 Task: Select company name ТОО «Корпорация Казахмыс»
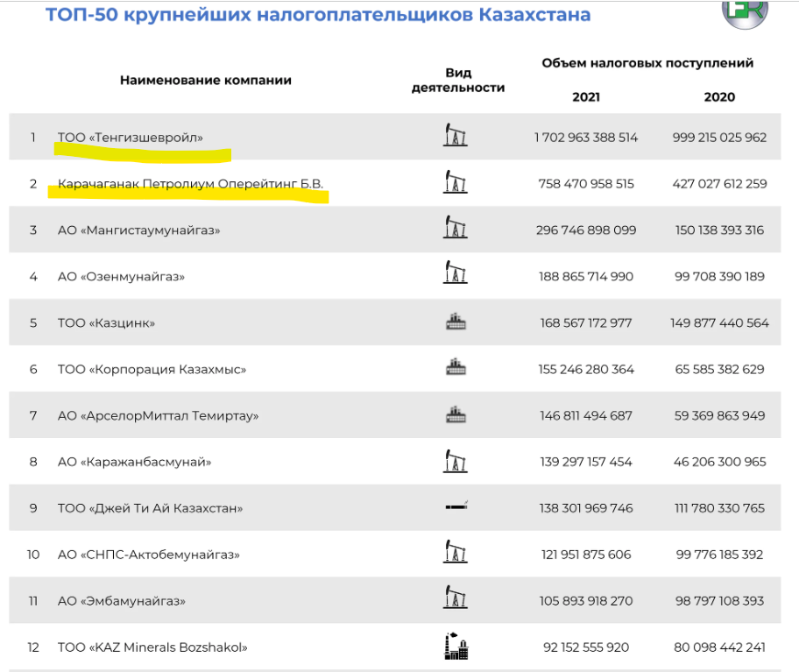152,370
